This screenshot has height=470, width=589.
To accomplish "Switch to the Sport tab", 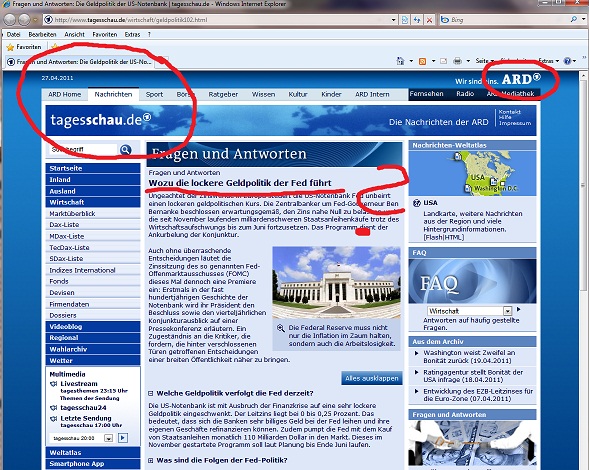I will coord(154,94).
